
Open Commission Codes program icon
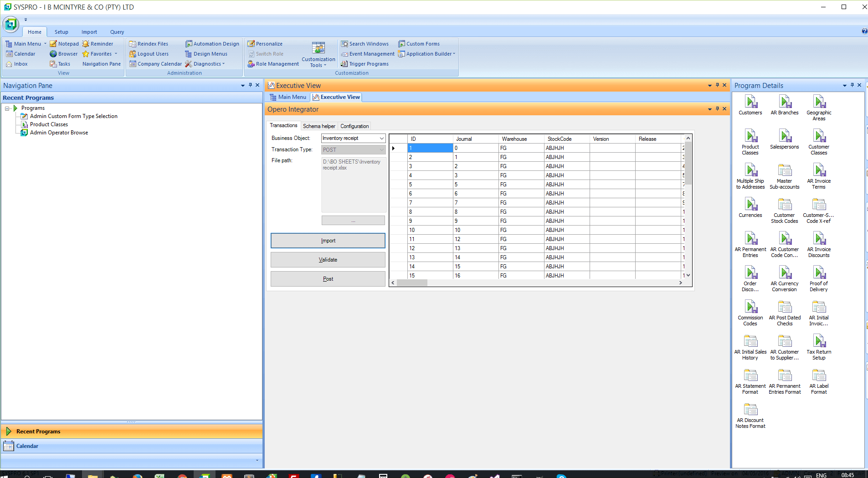pyautogui.click(x=750, y=313)
